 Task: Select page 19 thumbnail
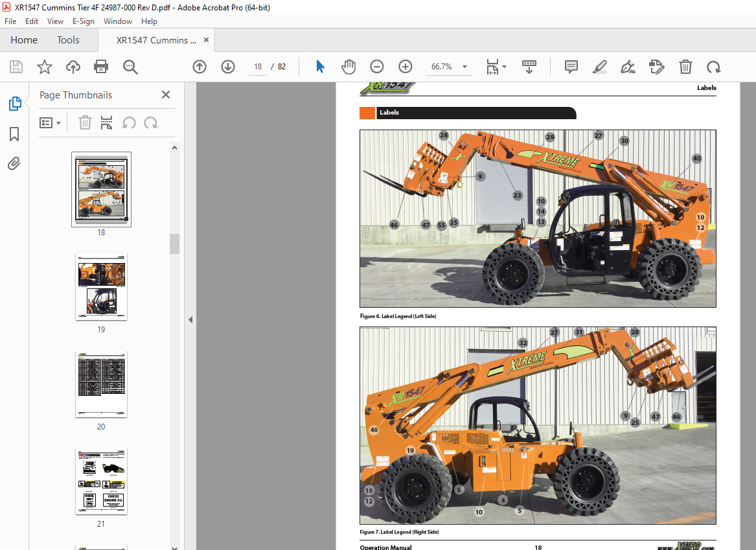tap(101, 287)
